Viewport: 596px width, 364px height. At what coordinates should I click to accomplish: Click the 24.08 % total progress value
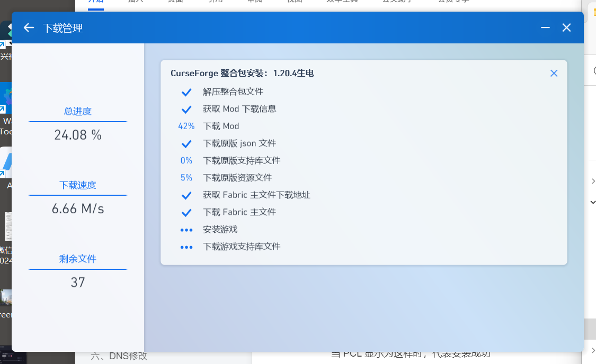78,135
